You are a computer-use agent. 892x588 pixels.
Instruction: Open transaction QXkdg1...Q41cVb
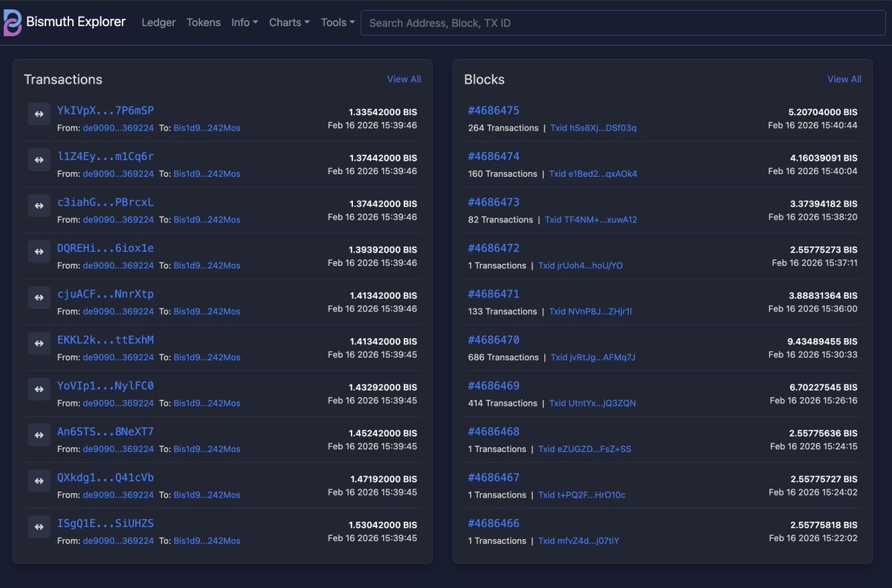point(106,478)
